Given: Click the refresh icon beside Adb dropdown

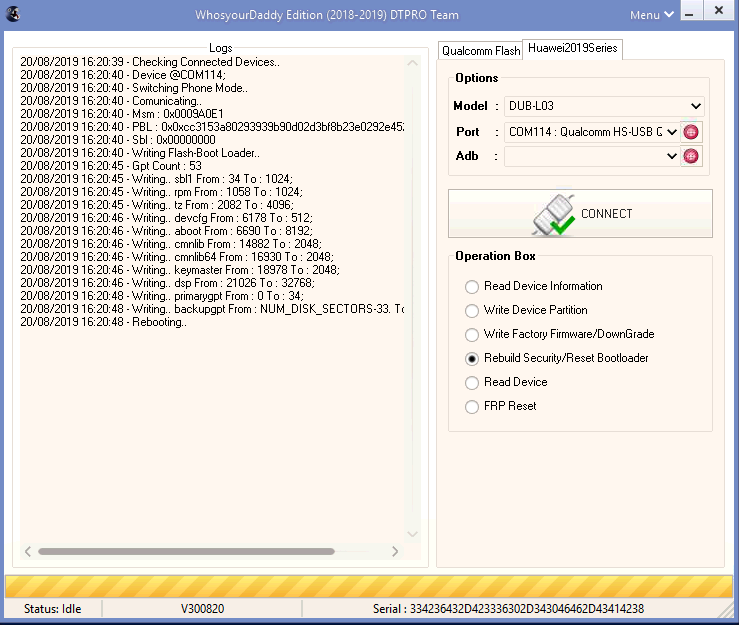Looking at the screenshot, I should [x=691, y=156].
